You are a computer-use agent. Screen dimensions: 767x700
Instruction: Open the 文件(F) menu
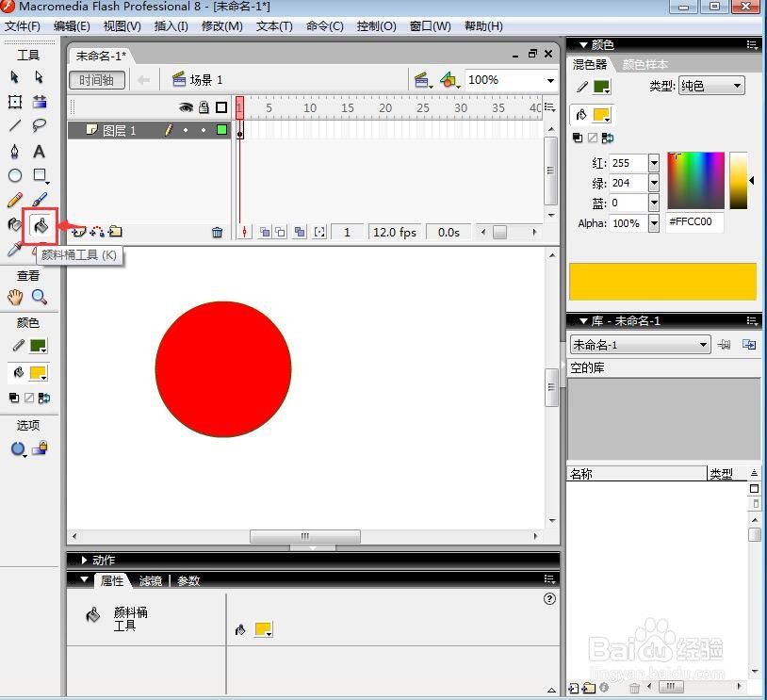23,26
